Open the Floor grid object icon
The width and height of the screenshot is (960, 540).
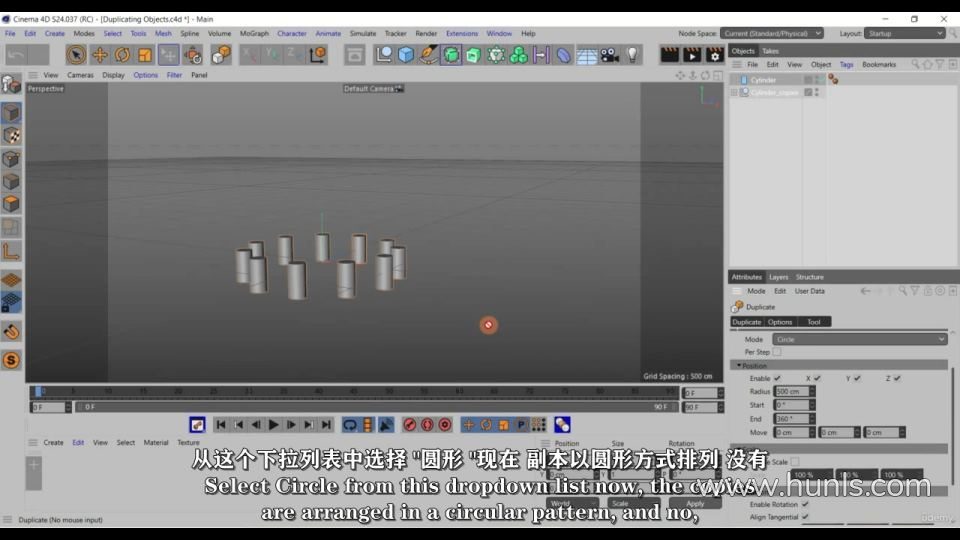pos(587,55)
